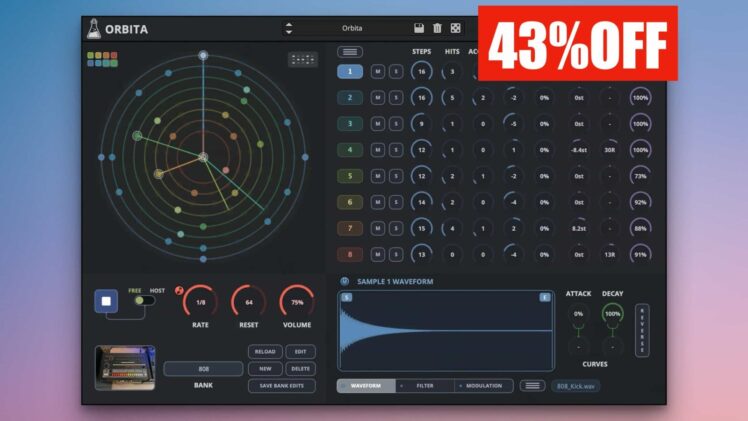The image size is (748, 421).
Task: Toggle Sample 1 Waveform power icon
Action: (344, 281)
